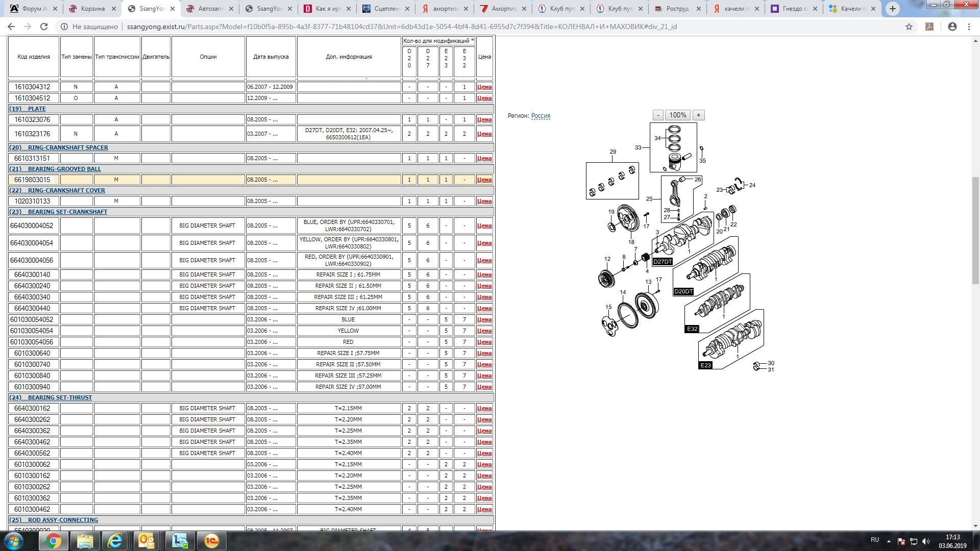Switch to last Качели tab
This screenshot has height=551, width=980.
coord(852,9)
